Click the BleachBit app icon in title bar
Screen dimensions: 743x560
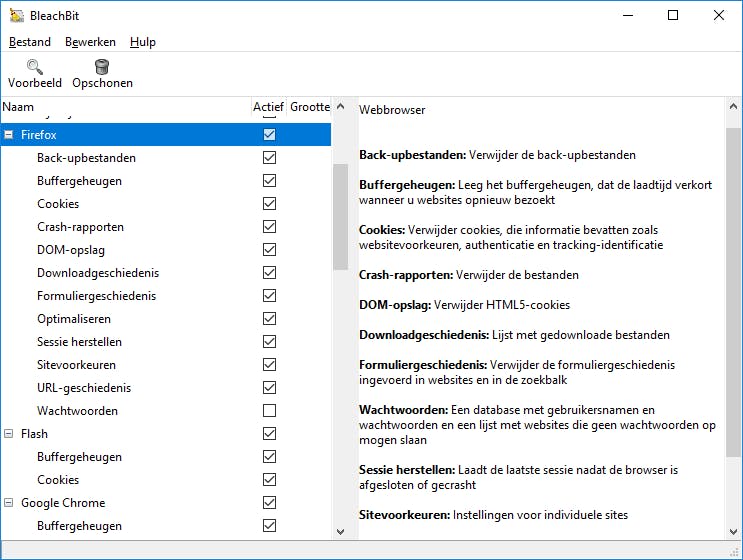tap(17, 16)
